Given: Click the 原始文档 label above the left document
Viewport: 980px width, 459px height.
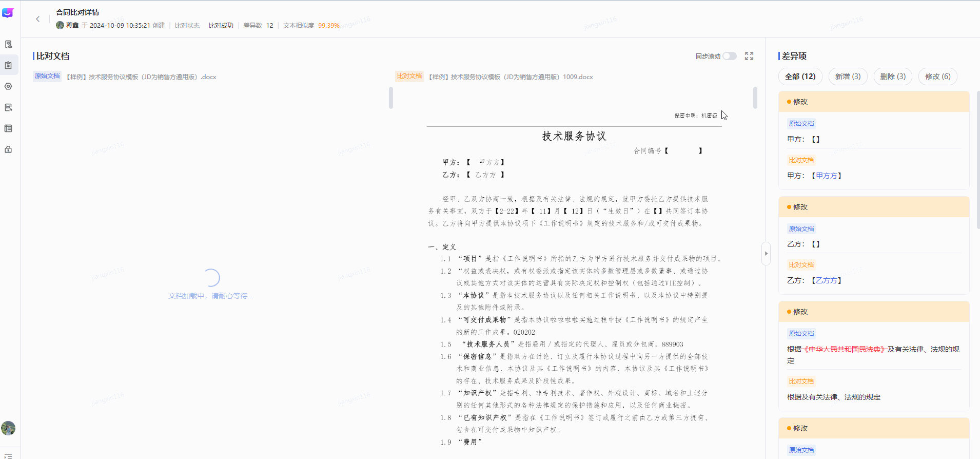Looking at the screenshot, I should tap(47, 76).
